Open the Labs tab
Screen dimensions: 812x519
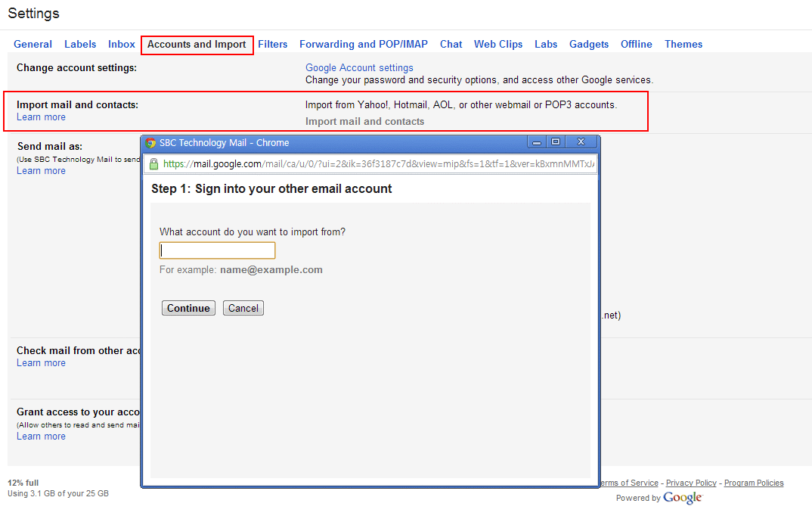(546, 45)
